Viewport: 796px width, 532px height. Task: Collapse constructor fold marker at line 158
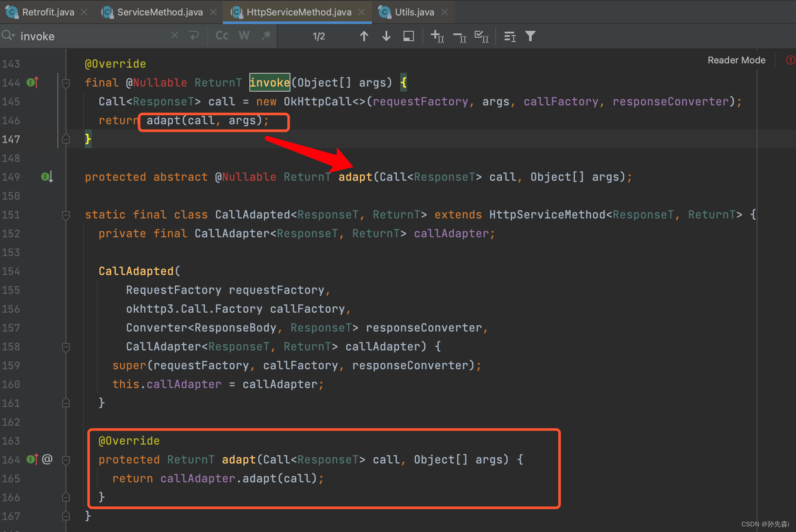click(66, 347)
